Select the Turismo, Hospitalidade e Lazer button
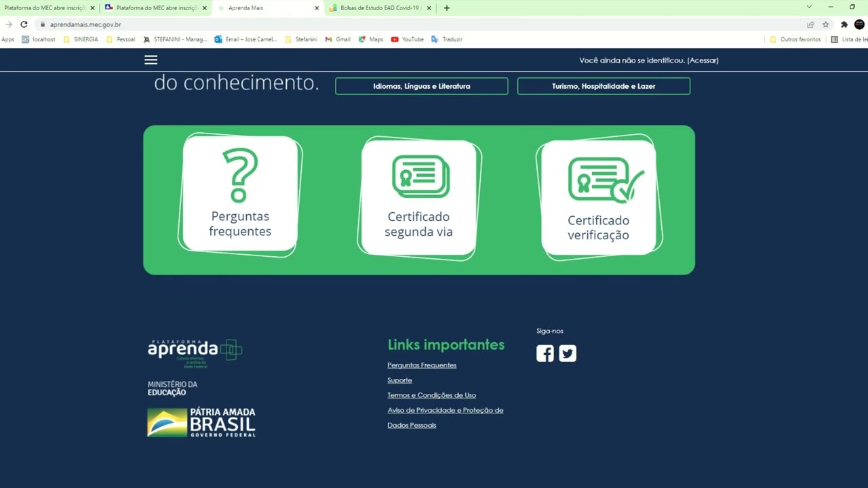 coord(604,86)
